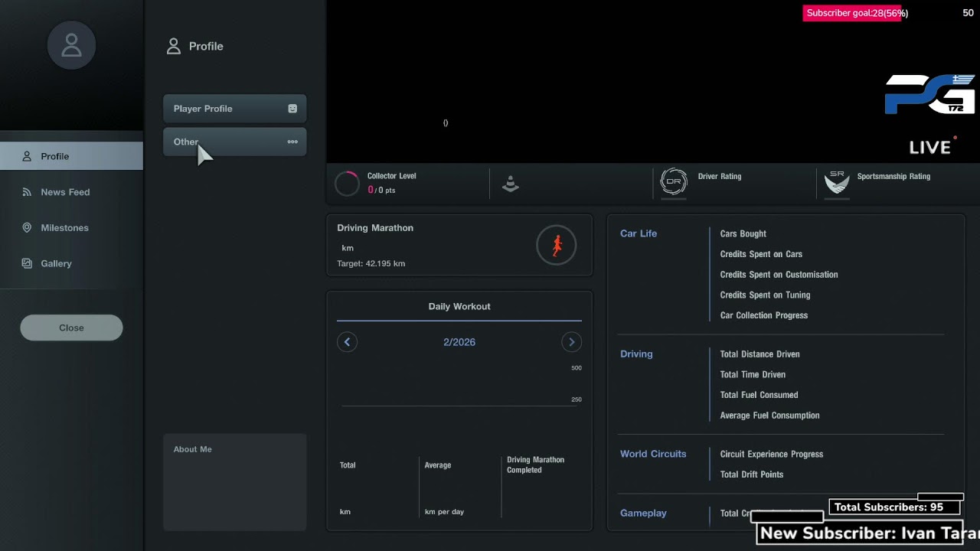
Task: Click the three dots icon on Other
Action: coord(292,142)
